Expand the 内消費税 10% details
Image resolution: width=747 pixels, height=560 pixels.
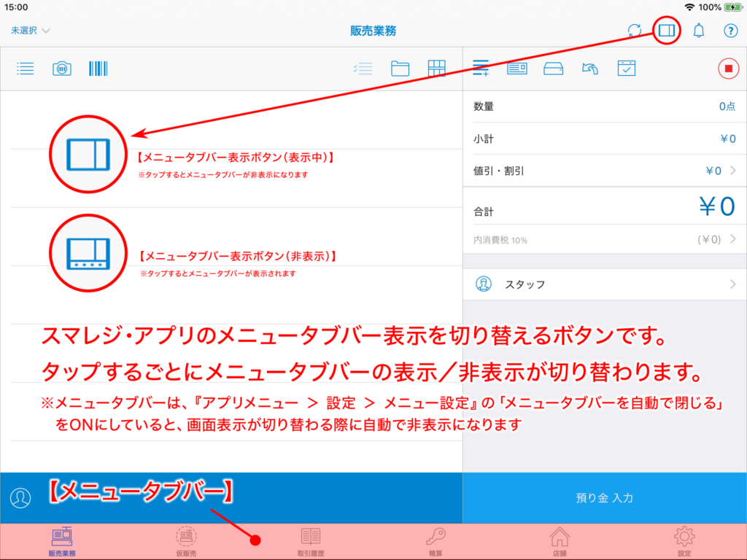(x=604, y=239)
